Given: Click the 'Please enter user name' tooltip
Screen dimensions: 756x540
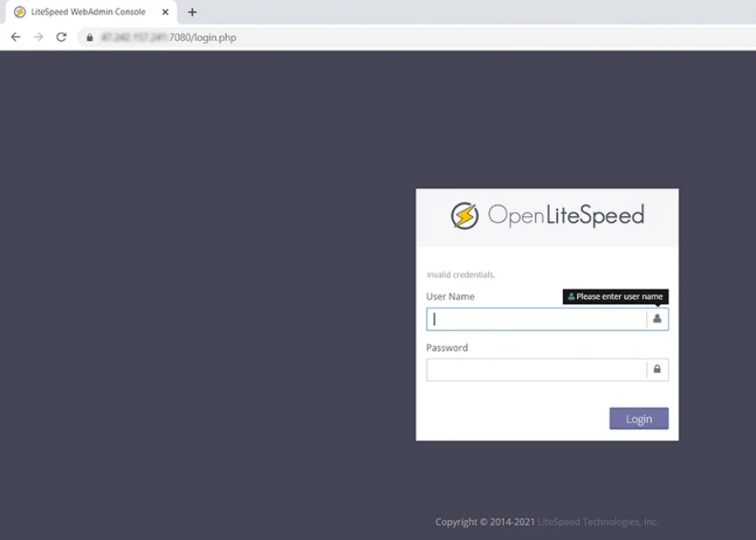Looking at the screenshot, I should pos(615,296).
